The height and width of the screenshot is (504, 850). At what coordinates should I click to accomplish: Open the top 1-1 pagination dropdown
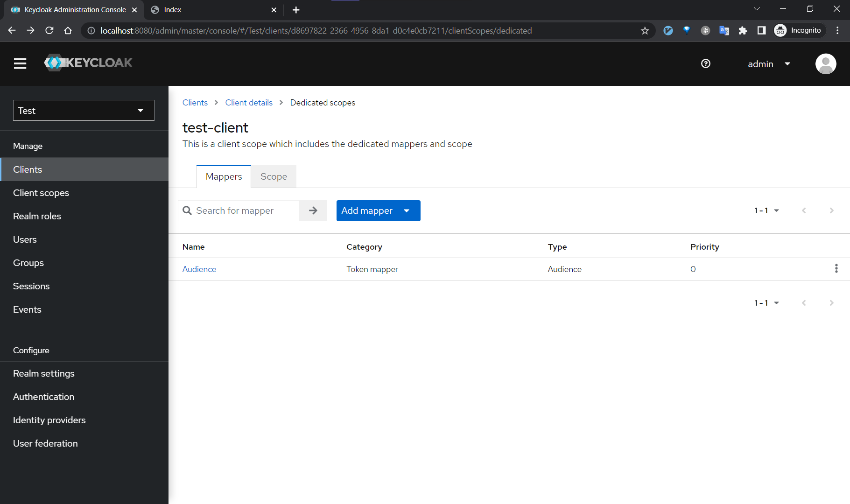coord(766,210)
